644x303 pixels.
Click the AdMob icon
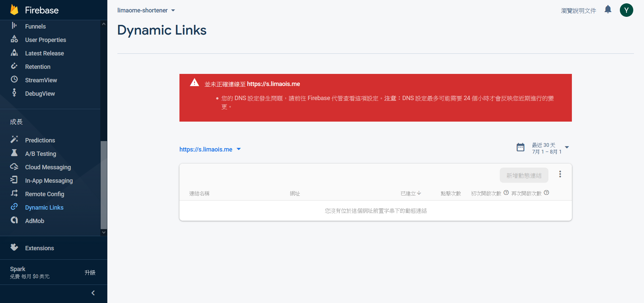[x=14, y=220]
